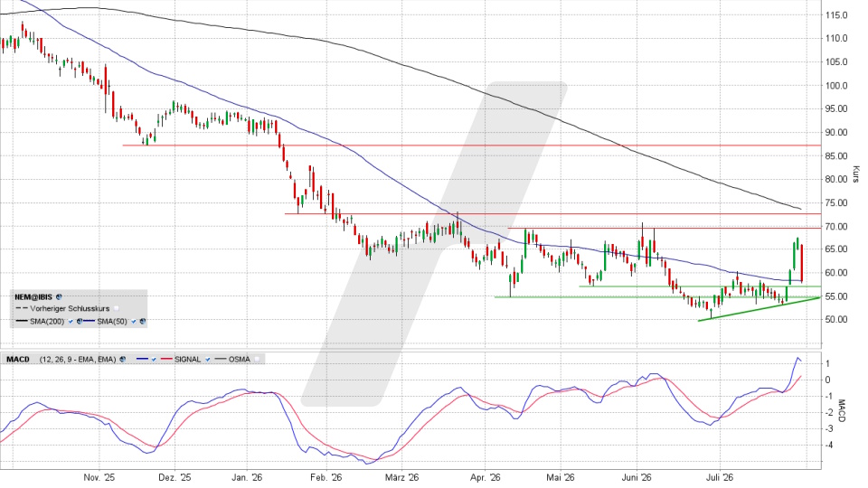Click the Feb. '26 date label
Image resolution: width=868 pixels, height=488 pixels.
(326, 477)
